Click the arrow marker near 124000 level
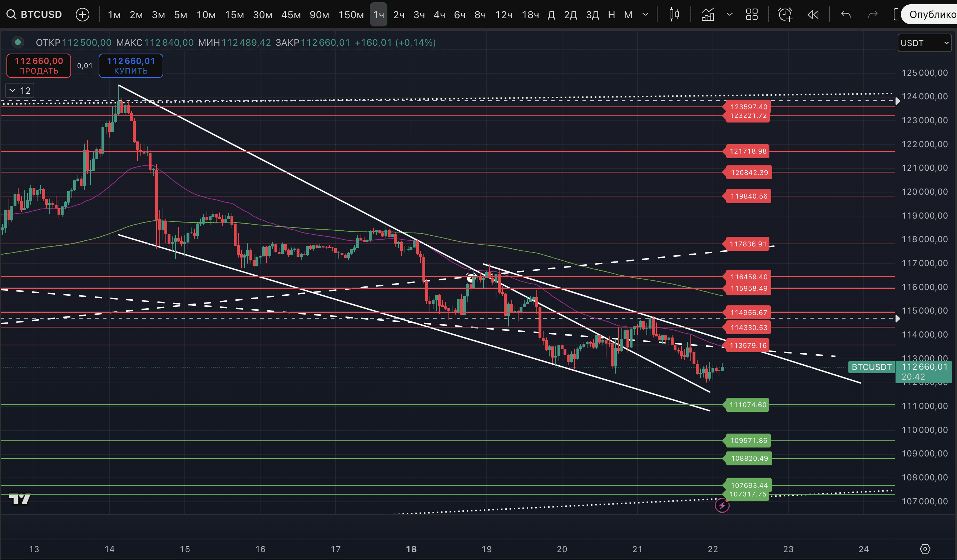Image resolution: width=957 pixels, height=560 pixels. point(897,101)
